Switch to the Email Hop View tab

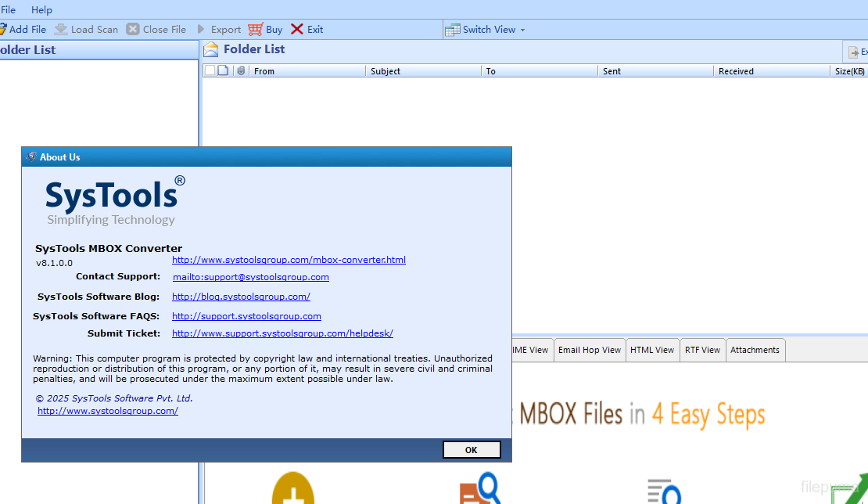click(x=590, y=350)
